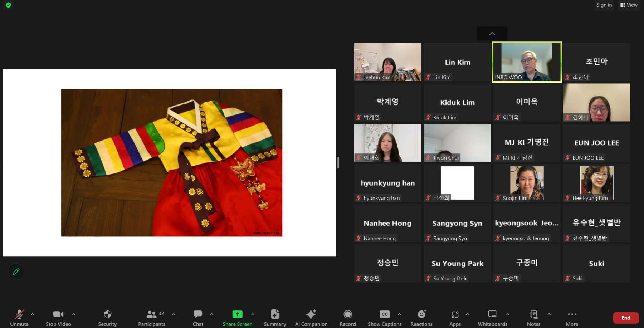The width and height of the screenshot is (644, 328).
Task: Start sharing with Share Screen
Action: [x=237, y=317]
